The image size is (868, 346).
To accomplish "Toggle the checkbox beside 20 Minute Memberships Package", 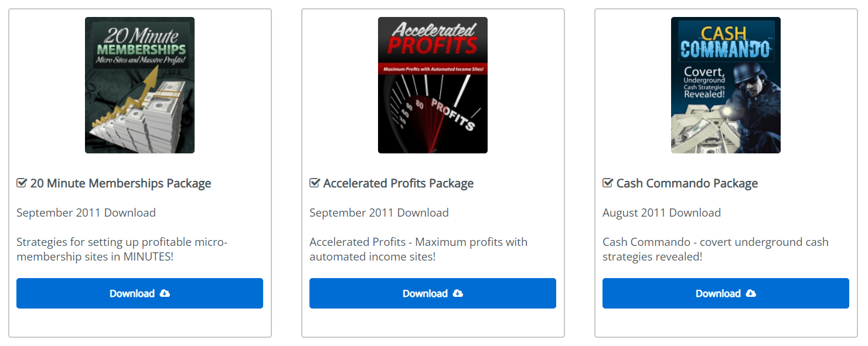I will coord(22,183).
